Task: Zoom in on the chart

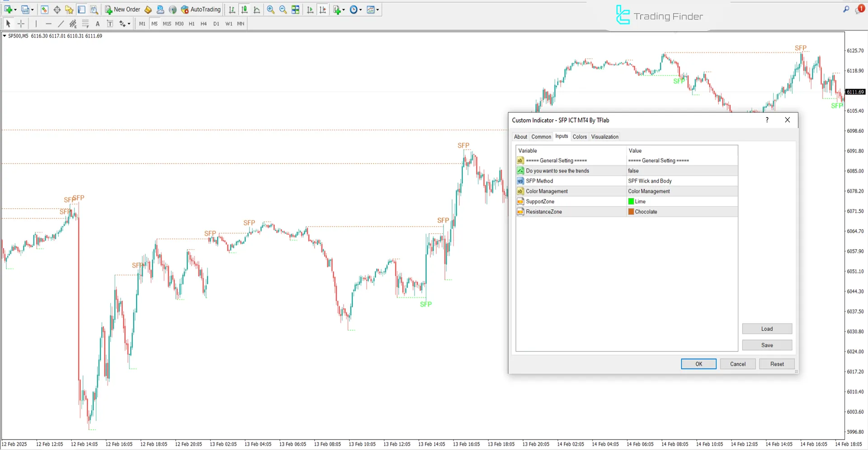Action: pos(270,9)
